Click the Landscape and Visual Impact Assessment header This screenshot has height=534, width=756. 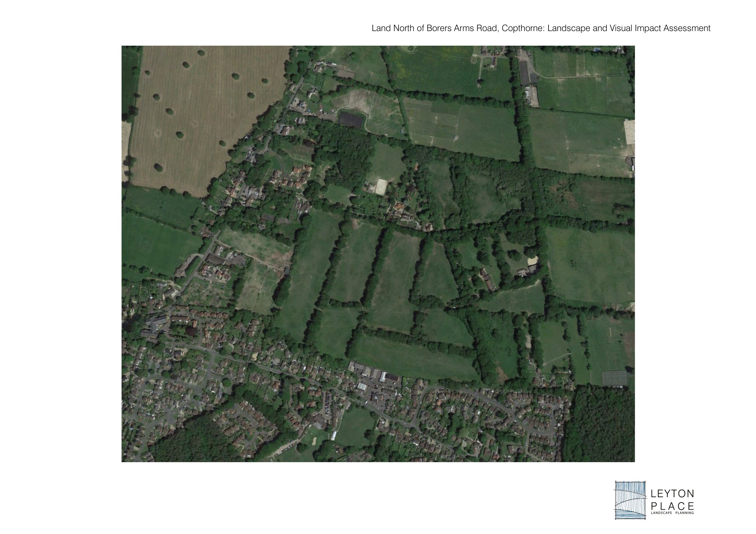pos(629,28)
